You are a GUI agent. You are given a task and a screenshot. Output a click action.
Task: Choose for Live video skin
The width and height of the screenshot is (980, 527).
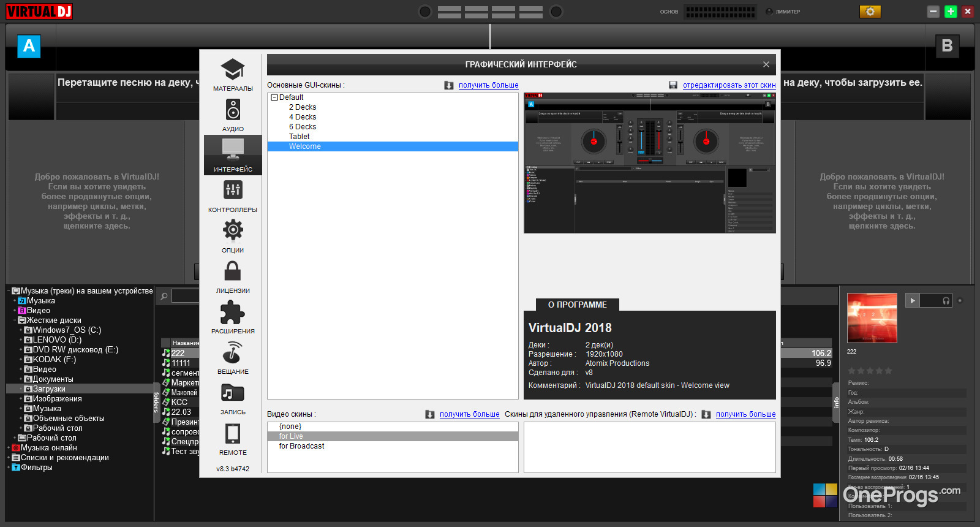point(393,436)
